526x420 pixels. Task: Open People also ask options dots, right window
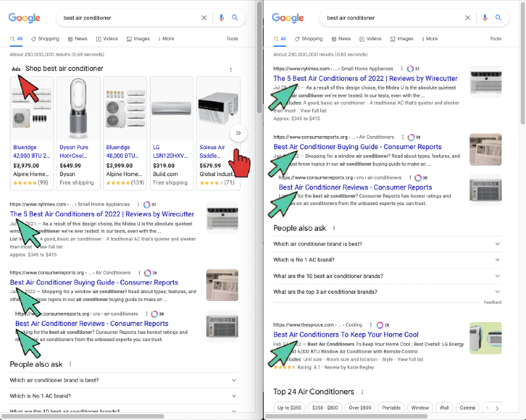(334, 228)
